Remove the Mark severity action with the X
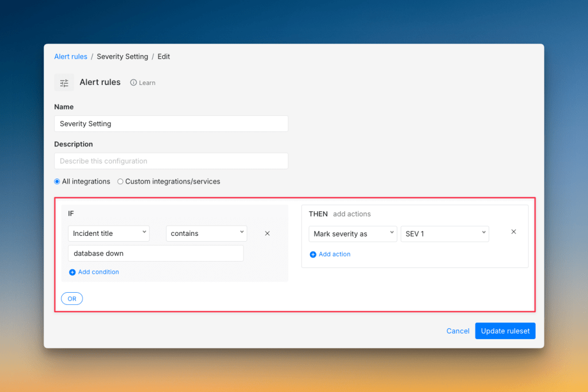The image size is (588, 392). coord(513,231)
